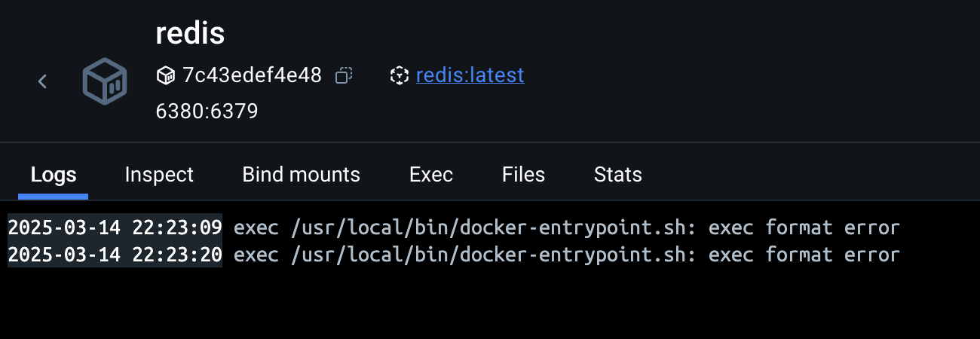
Task: Copy the container ID 7c43edef4e48
Action: pos(345,75)
